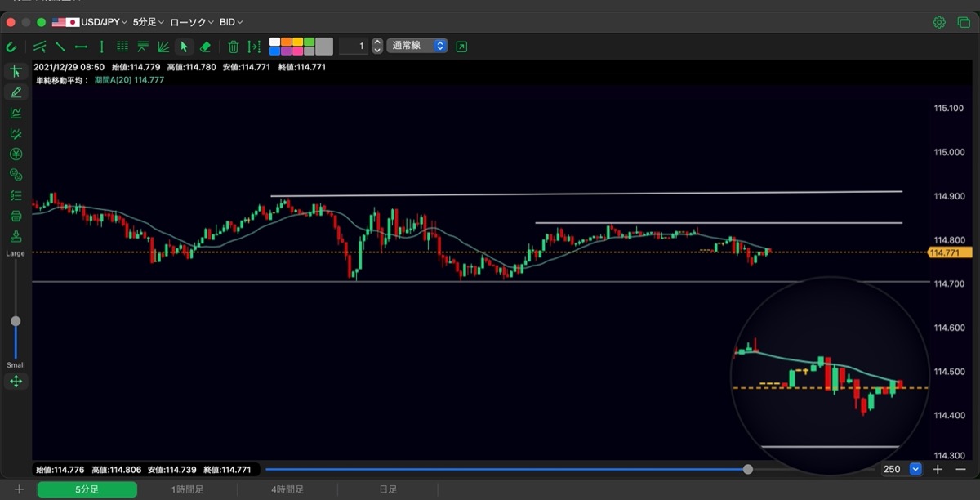Click the yen coin sidebar icon
Viewport: 980px width, 500px height.
click(16, 154)
